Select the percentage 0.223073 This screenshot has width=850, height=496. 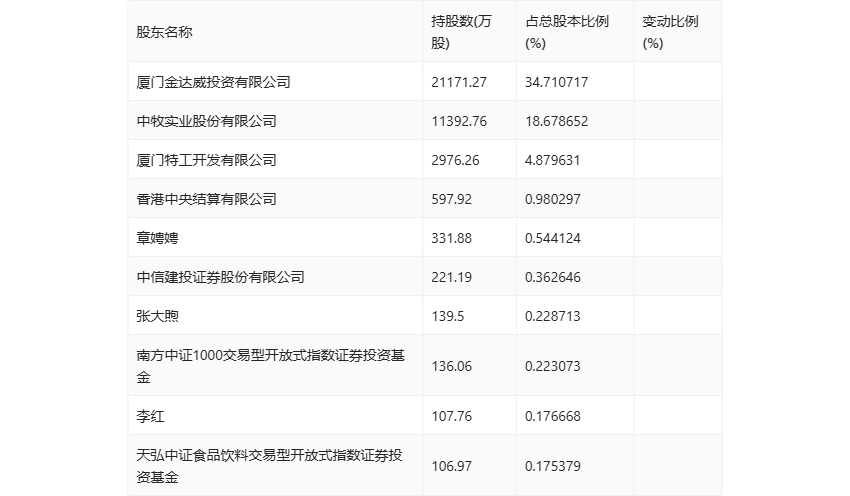(553, 366)
